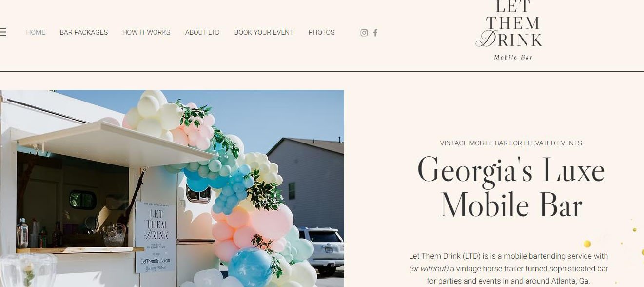This screenshot has height=287, width=644.
Task: Click the glass ice bucket on counter
Action: tap(114, 235)
